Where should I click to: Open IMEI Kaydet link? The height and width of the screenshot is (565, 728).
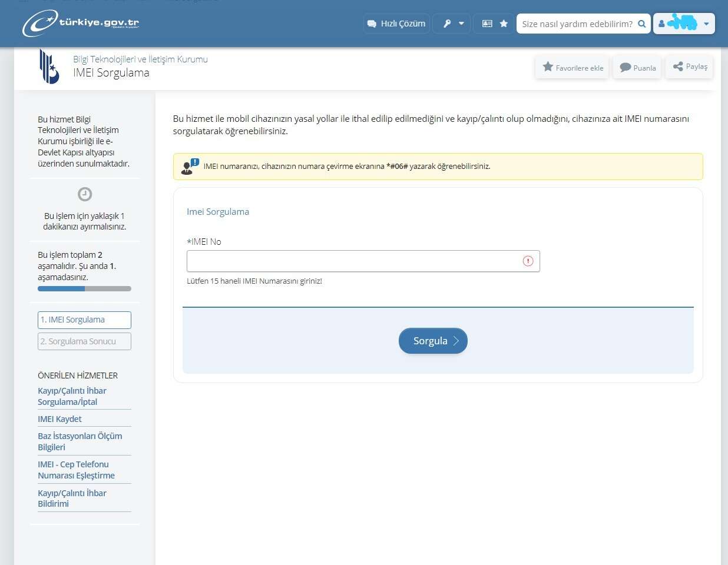point(59,419)
